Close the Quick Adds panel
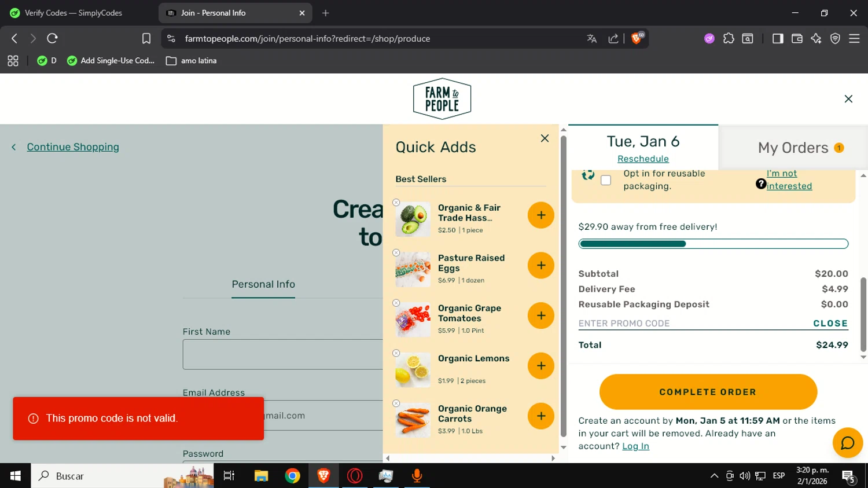Screen dimensions: 868x488 pos(545,138)
